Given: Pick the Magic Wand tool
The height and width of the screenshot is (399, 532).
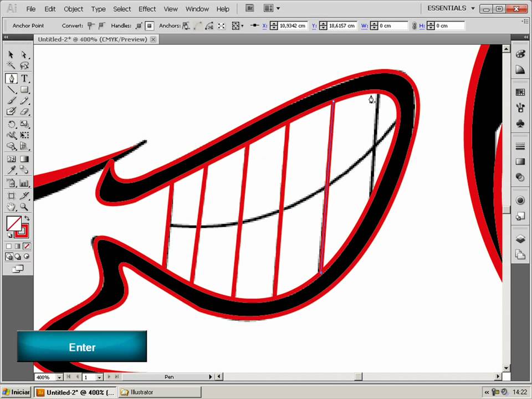Looking at the screenshot, I should (11, 65).
